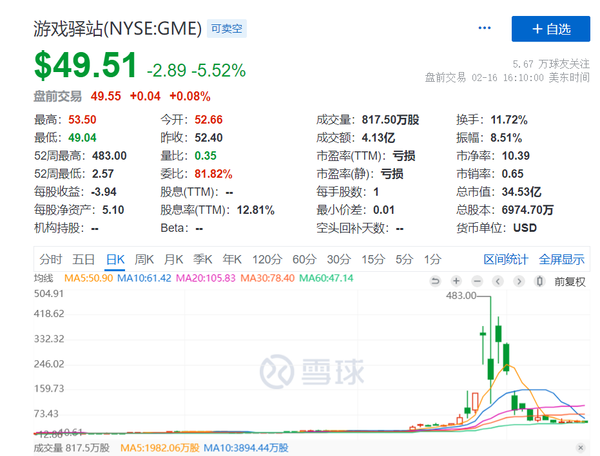Select the 日K chart tab

click(x=115, y=259)
